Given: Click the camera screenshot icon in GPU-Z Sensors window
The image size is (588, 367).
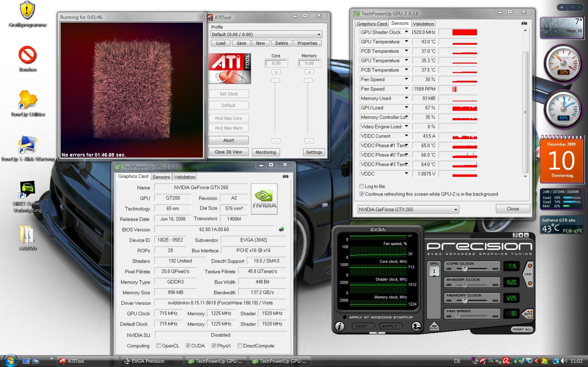Looking at the screenshot, I should point(524,23).
